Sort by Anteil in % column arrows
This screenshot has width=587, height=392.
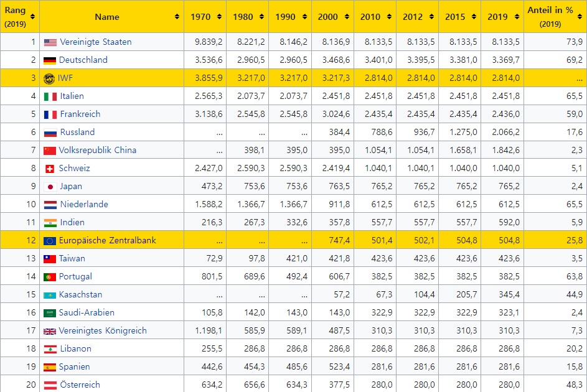coord(580,16)
